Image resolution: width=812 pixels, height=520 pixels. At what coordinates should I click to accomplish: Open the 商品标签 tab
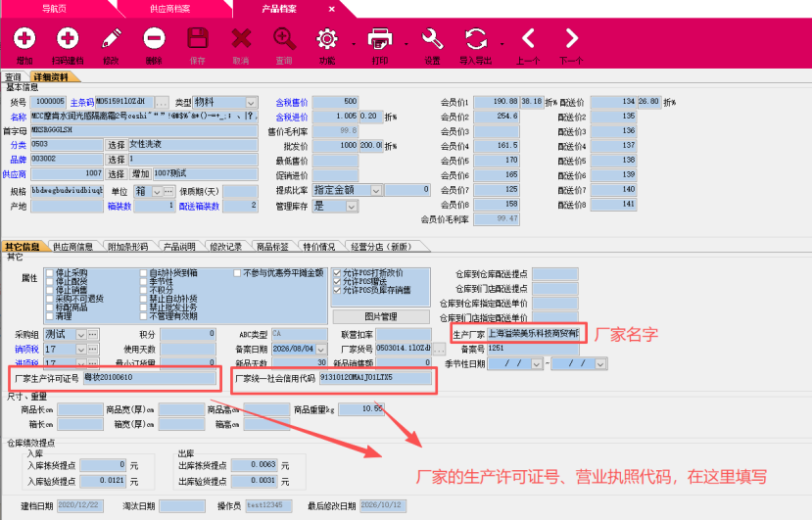pyautogui.click(x=272, y=247)
